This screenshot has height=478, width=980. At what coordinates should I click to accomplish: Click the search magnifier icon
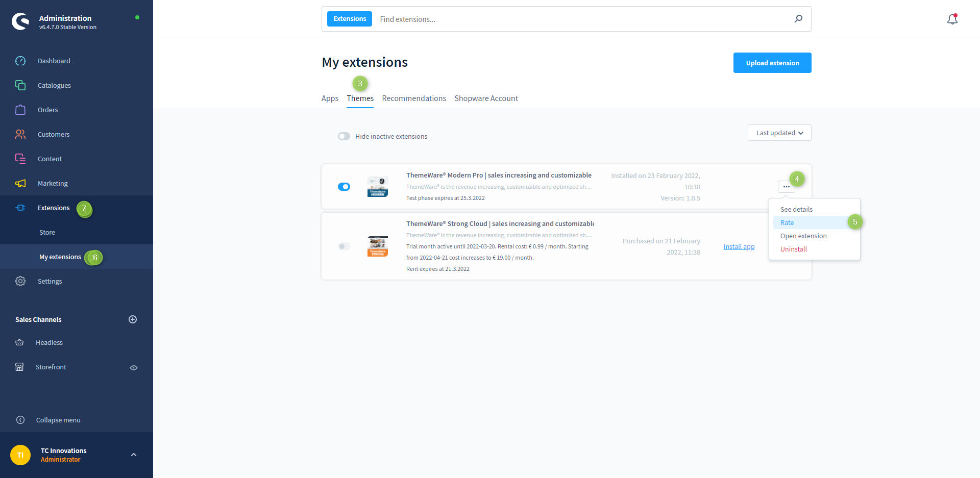click(x=798, y=19)
